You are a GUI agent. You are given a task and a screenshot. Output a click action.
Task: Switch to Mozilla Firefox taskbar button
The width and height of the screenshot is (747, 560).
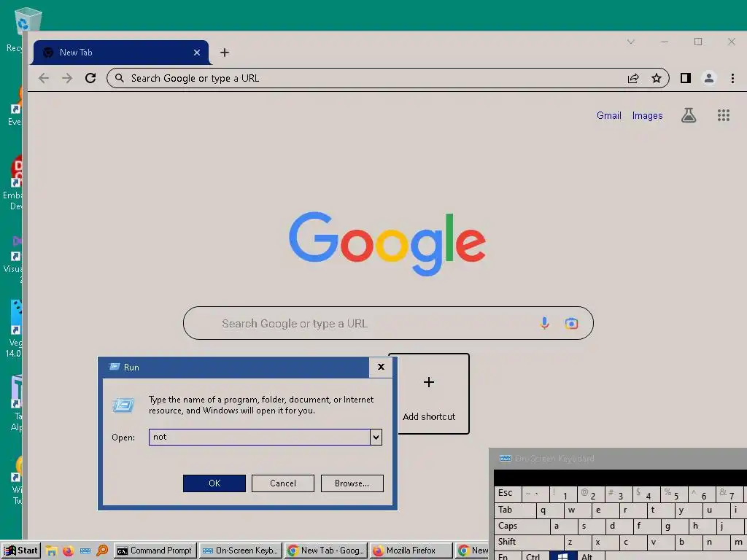412,551
